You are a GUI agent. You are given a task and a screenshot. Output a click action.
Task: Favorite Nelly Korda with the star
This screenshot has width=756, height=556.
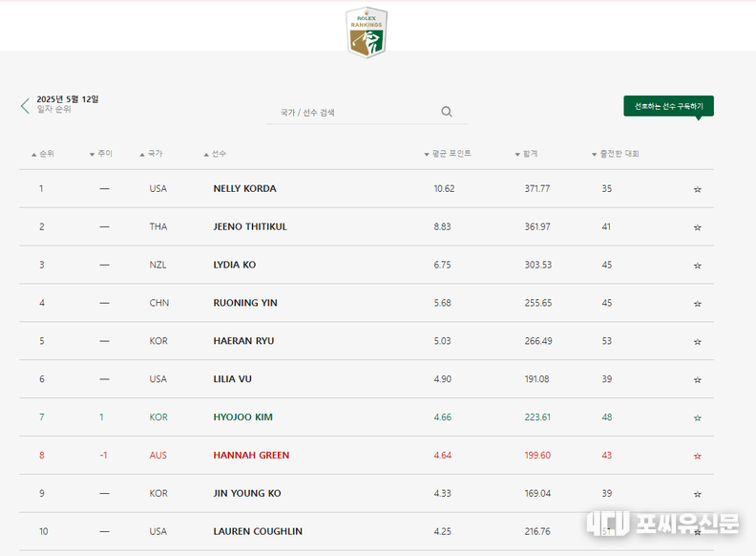[x=697, y=189]
